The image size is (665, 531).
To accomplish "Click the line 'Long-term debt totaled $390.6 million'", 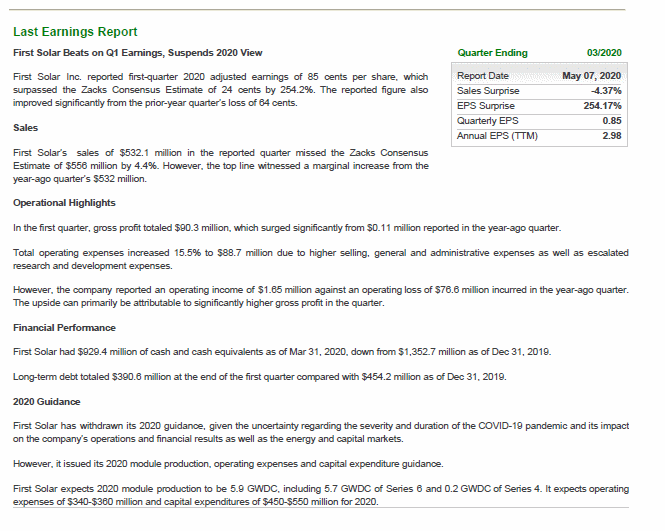I will coord(260,377).
